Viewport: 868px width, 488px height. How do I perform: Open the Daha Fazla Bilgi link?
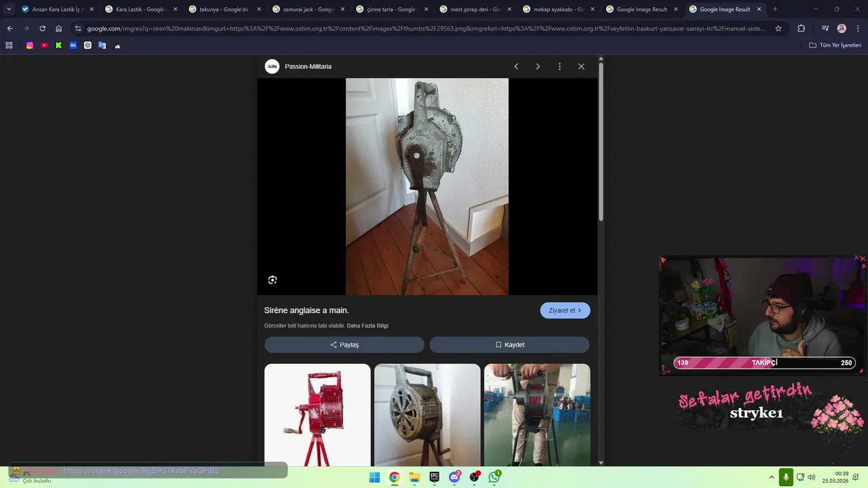click(x=368, y=326)
